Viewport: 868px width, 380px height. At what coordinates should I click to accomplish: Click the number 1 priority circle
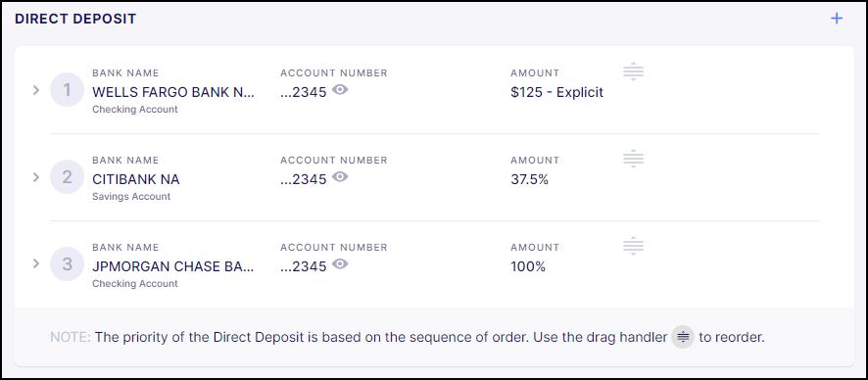[67, 89]
